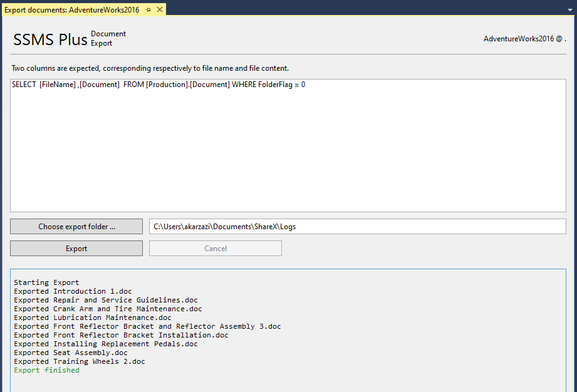
Task: Select the Training Wheels 2.doc log entry
Action: 80,361
